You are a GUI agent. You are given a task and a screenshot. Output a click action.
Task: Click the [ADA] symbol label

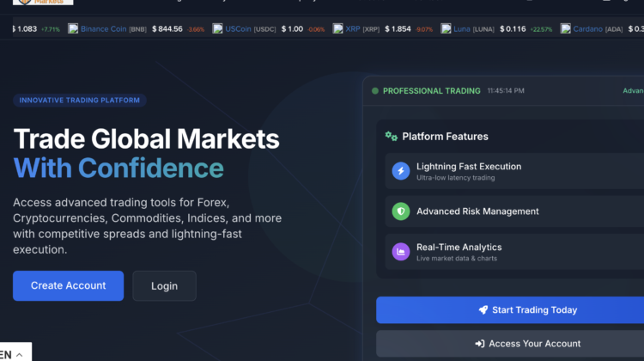pos(614,29)
